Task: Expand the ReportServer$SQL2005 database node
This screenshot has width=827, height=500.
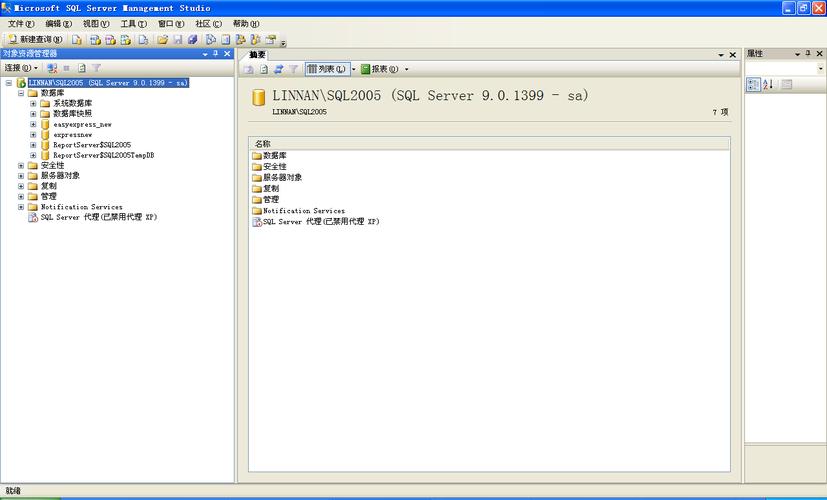Action: (33, 145)
